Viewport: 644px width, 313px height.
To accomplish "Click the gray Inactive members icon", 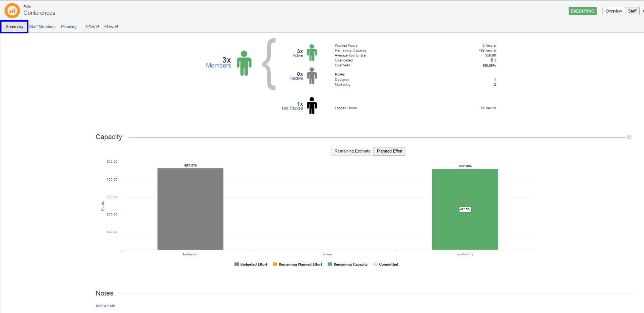I will [x=312, y=76].
